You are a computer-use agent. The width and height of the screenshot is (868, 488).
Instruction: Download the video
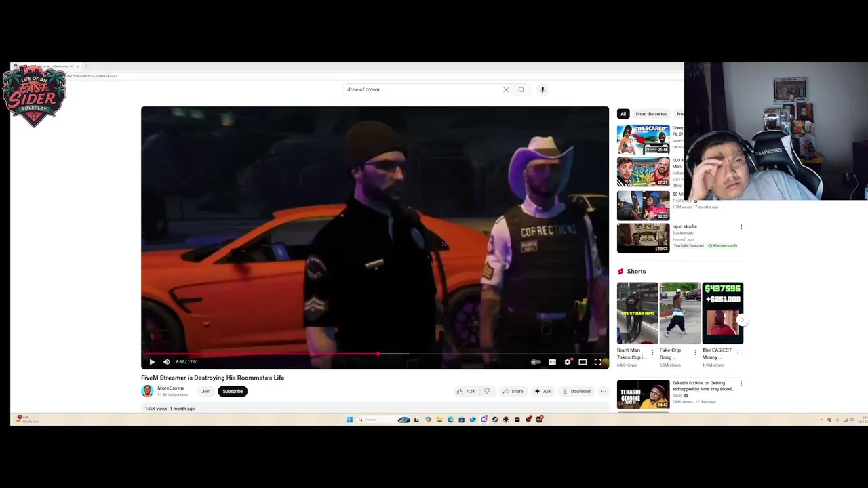[576, 391]
